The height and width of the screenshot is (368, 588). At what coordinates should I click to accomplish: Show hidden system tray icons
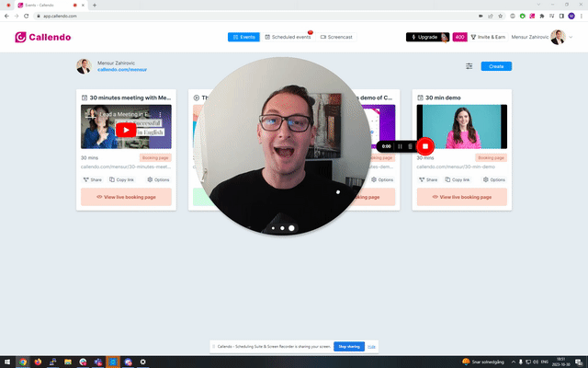point(514,362)
